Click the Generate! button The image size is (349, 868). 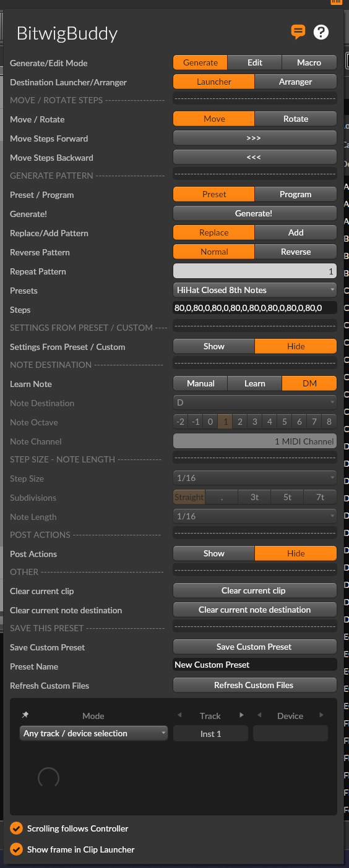pos(255,213)
